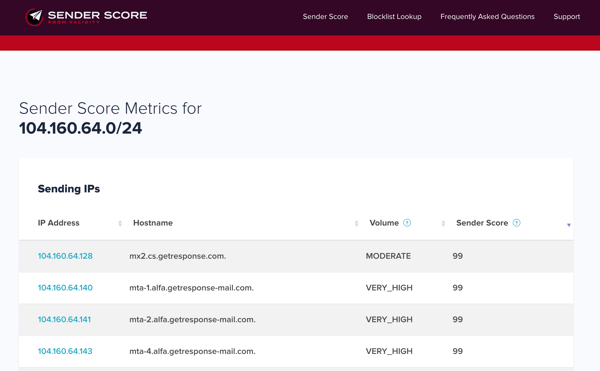Open the Support page
The height and width of the screenshot is (371, 600).
[x=567, y=17]
